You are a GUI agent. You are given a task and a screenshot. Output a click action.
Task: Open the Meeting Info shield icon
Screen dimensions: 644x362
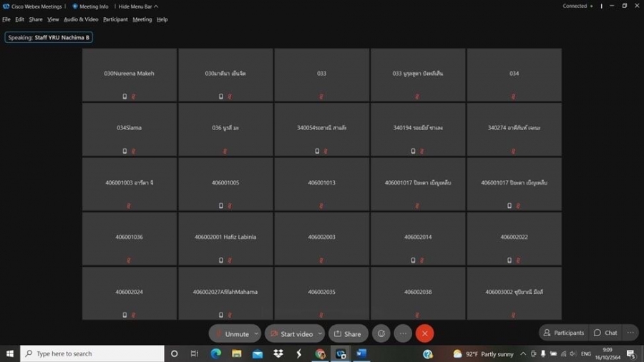75,6
